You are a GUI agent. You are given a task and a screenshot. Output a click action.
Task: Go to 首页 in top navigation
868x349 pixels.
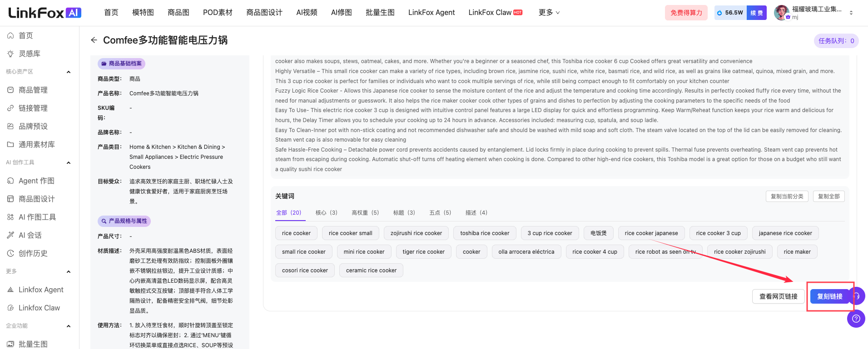pyautogui.click(x=111, y=13)
